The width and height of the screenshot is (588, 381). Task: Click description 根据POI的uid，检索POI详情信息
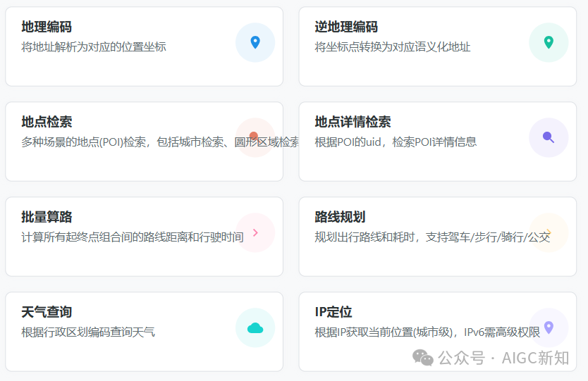pyautogui.click(x=396, y=142)
